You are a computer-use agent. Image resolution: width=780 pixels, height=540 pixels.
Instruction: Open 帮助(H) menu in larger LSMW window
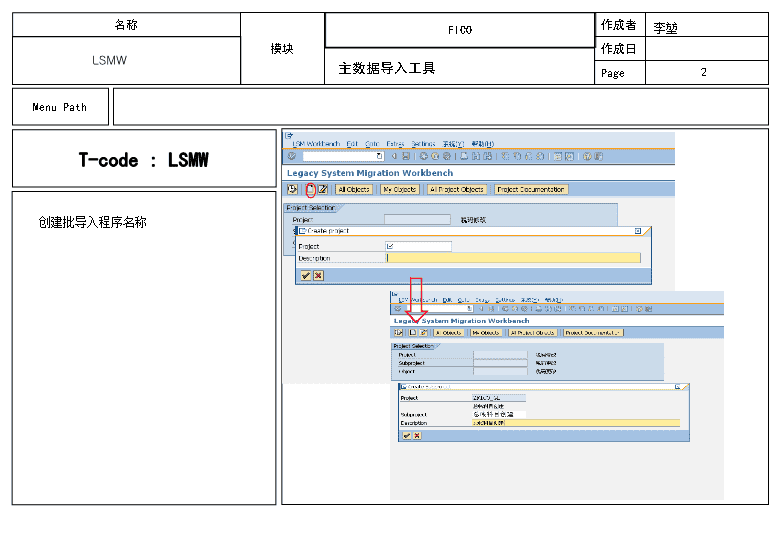(x=483, y=144)
